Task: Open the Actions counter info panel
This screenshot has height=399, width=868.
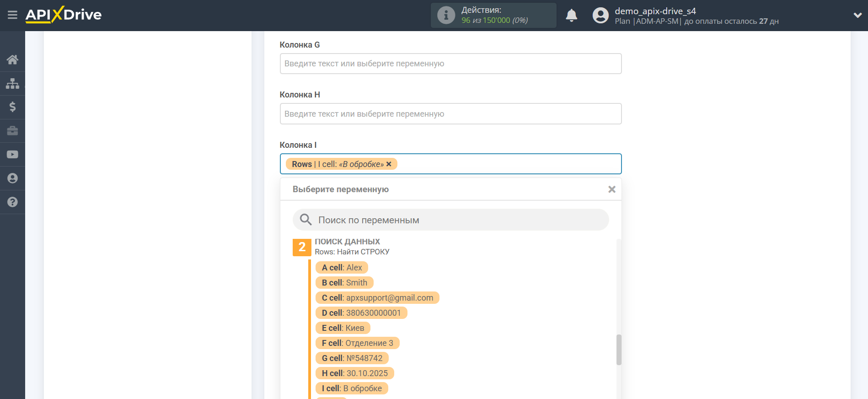Action: [493, 16]
